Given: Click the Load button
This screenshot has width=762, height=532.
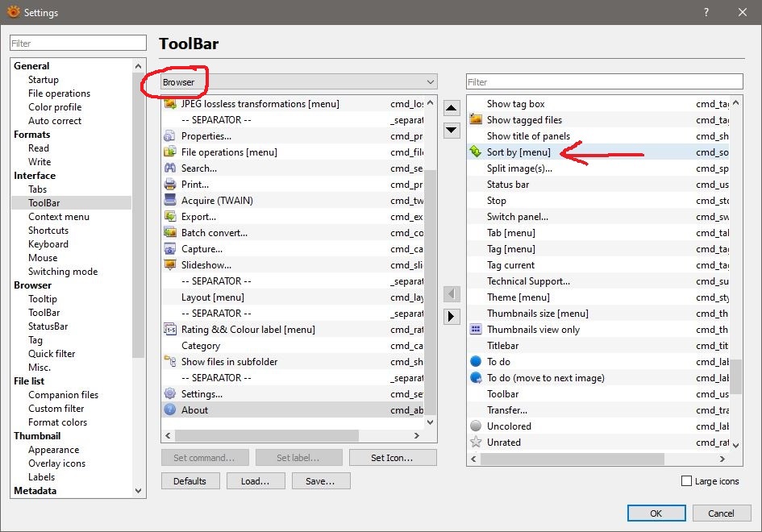Looking at the screenshot, I should click(255, 481).
